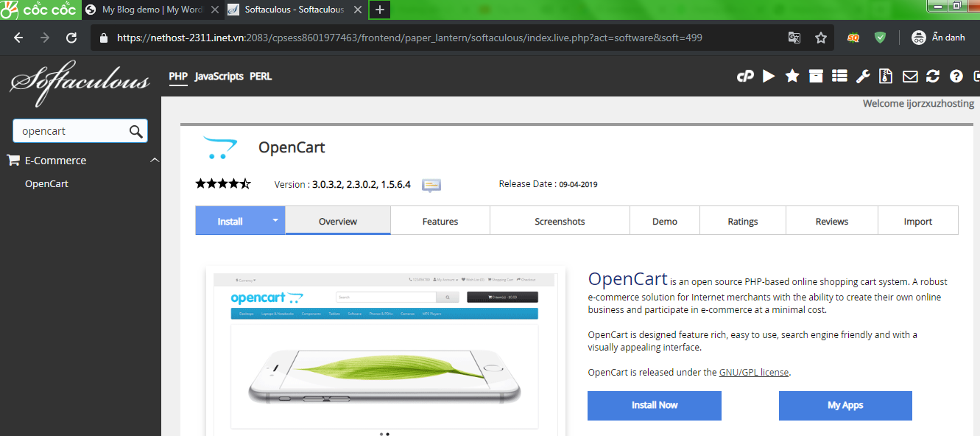Click the star rating under OpenCart
This screenshot has height=436, width=980.
tap(223, 183)
